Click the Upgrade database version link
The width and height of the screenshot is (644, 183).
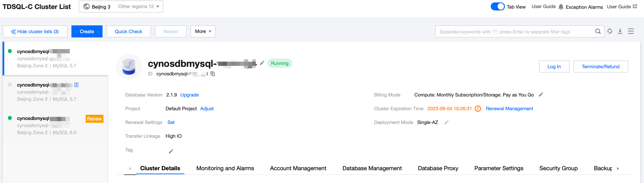tap(189, 95)
